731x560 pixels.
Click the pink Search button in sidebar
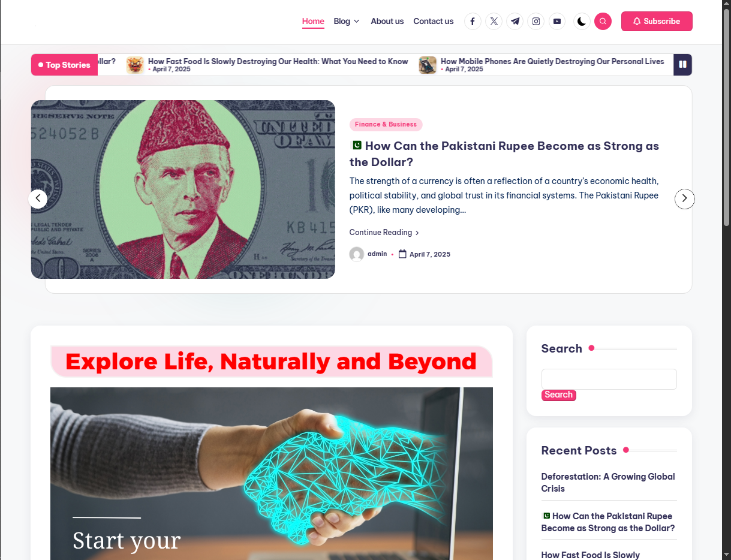(x=558, y=395)
